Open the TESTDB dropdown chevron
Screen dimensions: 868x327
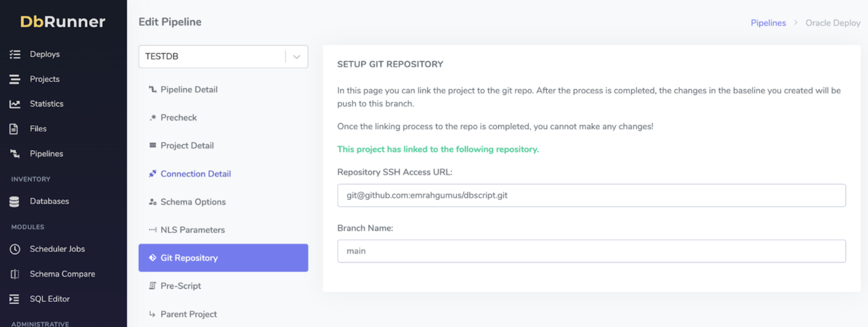(x=296, y=57)
